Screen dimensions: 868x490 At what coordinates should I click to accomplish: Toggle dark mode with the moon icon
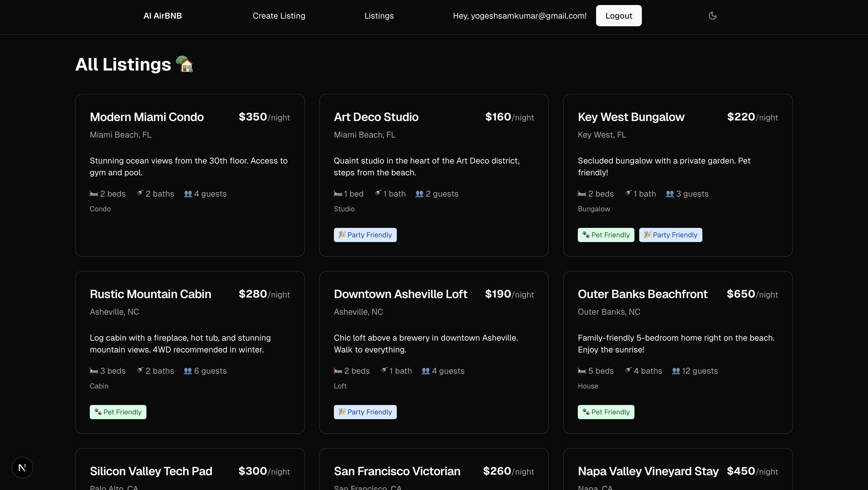(x=712, y=16)
